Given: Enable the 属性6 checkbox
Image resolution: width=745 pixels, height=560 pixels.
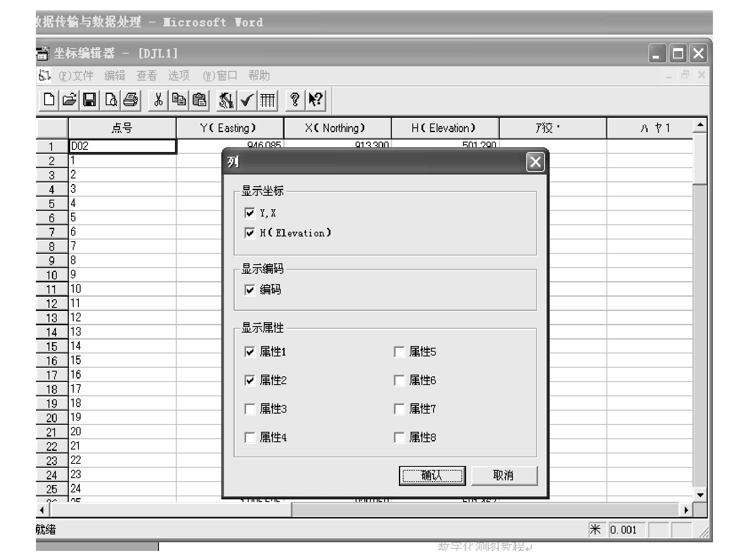Looking at the screenshot, I should tap(399, 380).
